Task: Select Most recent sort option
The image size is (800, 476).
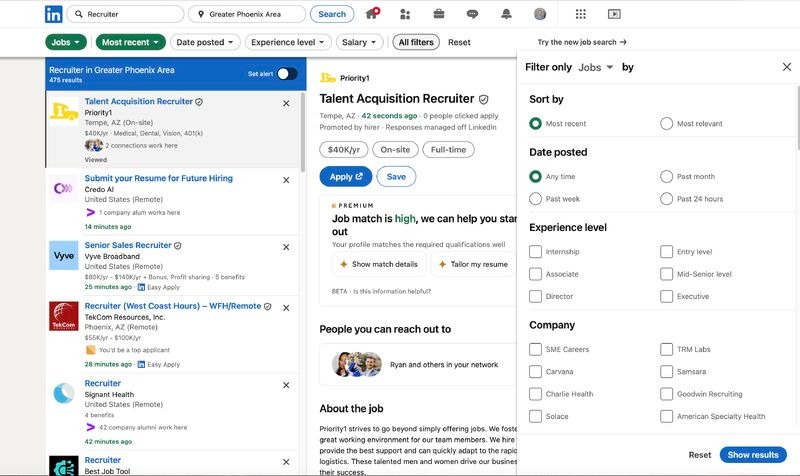Action: point(535,123)
